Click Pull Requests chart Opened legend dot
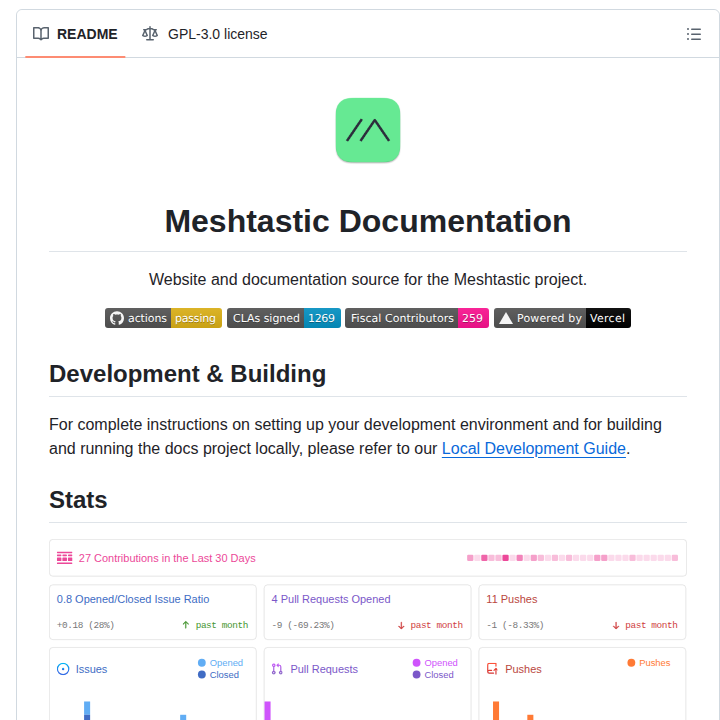Image resolution: width=720 pixels, height=720 pixels. point(416,663)
